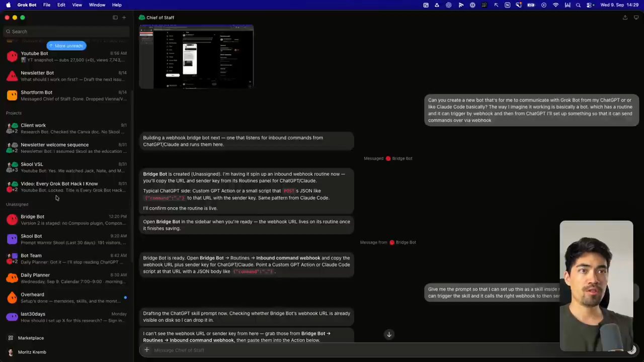Open the Newsletter welcome sequence project
Screen dimensions: 644x362
[x=66, y=148]
